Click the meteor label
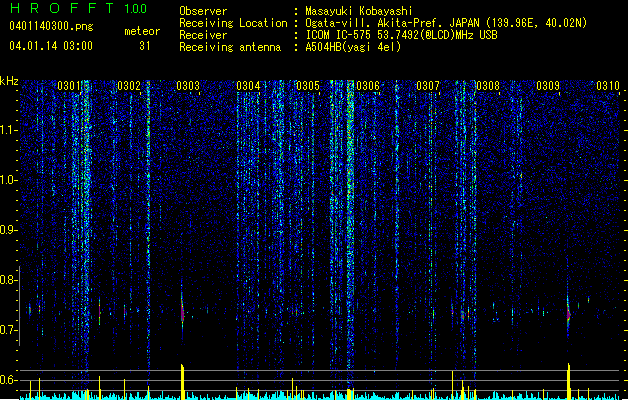This screenshot has width=629, height=400. (142, 31)
